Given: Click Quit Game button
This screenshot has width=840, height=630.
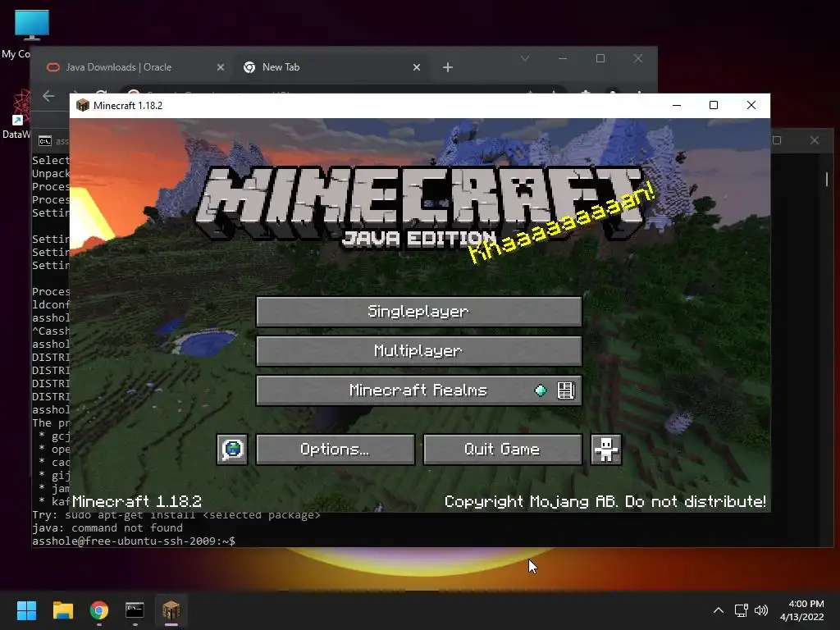Looking at the screenshot, I should 503,450.
